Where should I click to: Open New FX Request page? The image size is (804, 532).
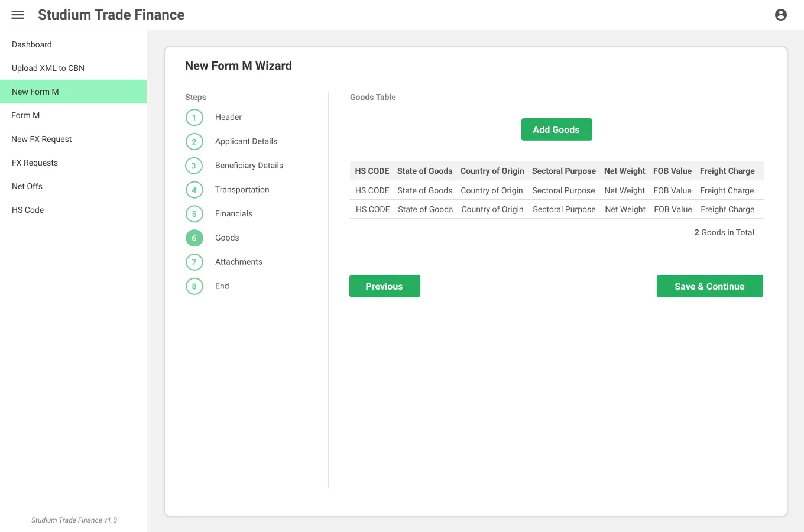tap(73, 139)
